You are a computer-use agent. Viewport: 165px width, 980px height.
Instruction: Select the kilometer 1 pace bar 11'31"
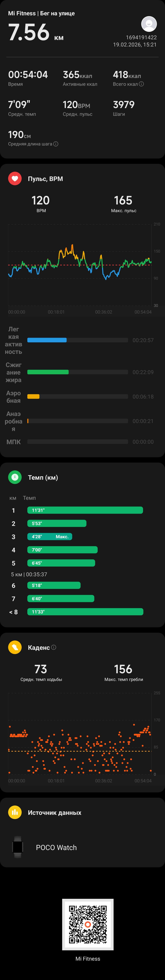[x=85, y=510]
